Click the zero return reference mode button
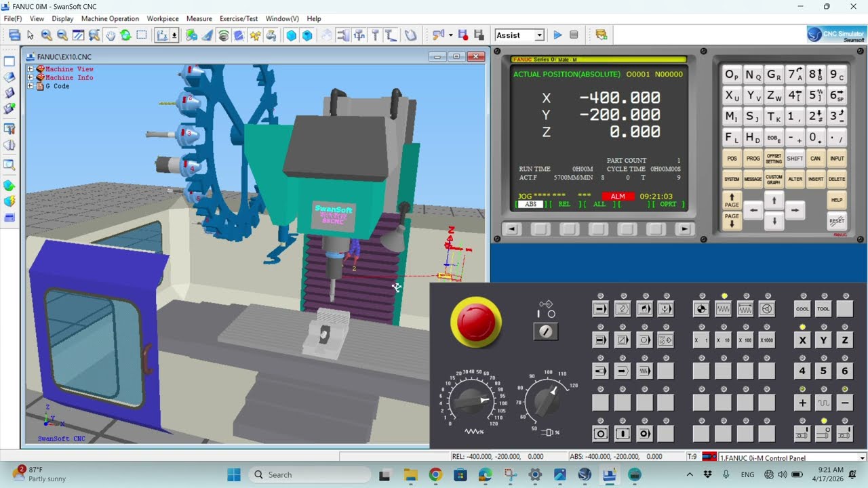This screenshot has height=488, width=868. [701, 308]
